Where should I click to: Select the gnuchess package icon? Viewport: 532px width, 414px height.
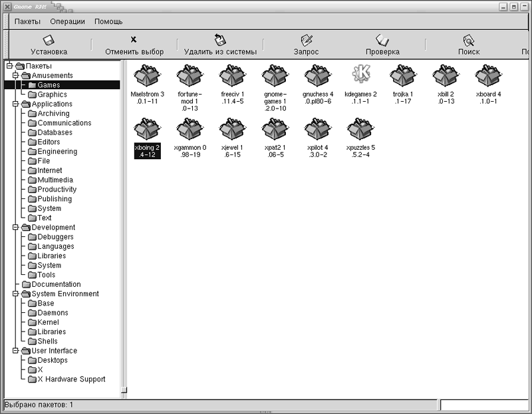coord(318,76)
